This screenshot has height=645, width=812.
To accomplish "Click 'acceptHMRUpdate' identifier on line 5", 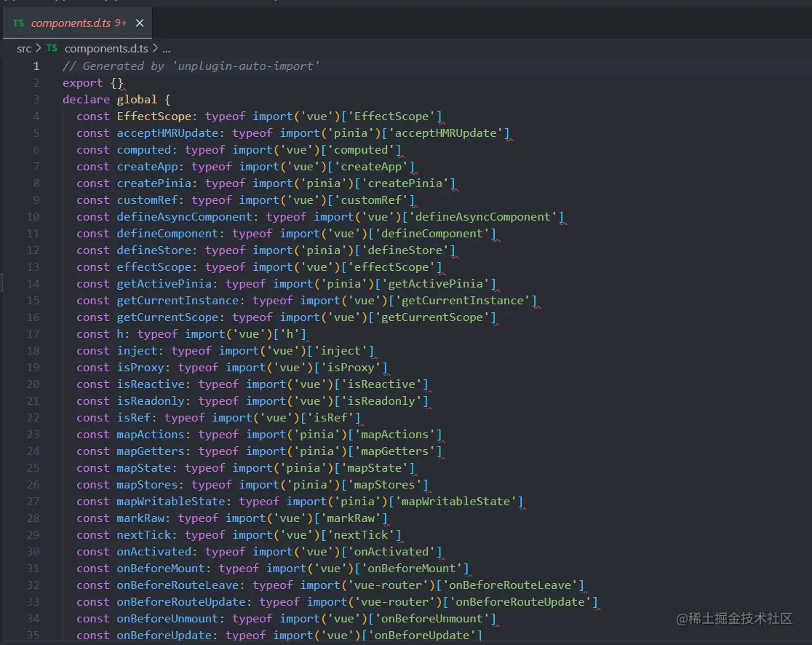I will coord(167,133).
